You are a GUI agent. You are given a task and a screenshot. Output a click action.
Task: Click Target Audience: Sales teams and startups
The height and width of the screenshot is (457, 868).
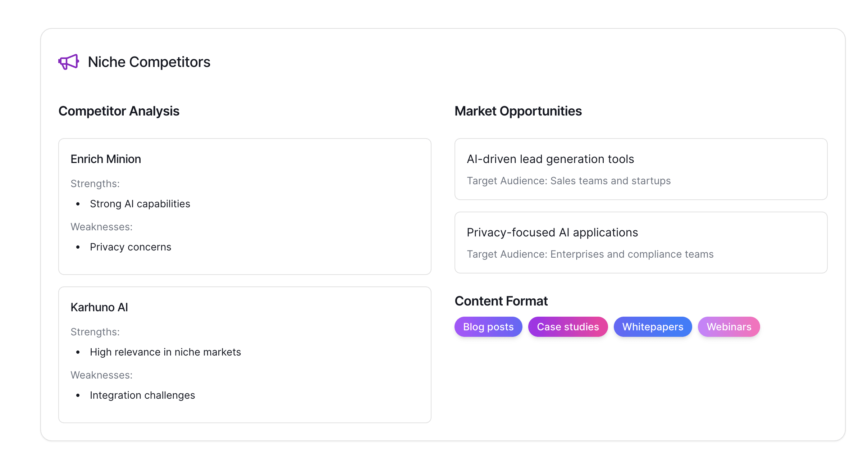click(568, 181)
